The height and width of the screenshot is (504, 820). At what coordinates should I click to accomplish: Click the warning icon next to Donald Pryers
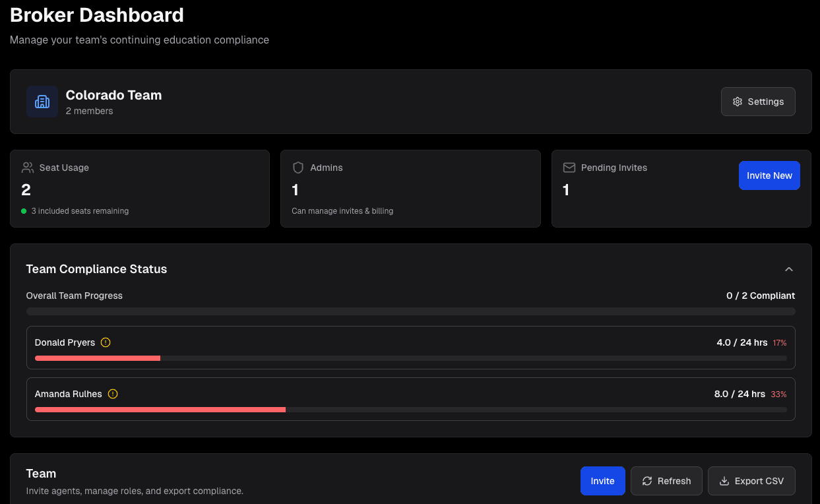[x=106, y=342]
